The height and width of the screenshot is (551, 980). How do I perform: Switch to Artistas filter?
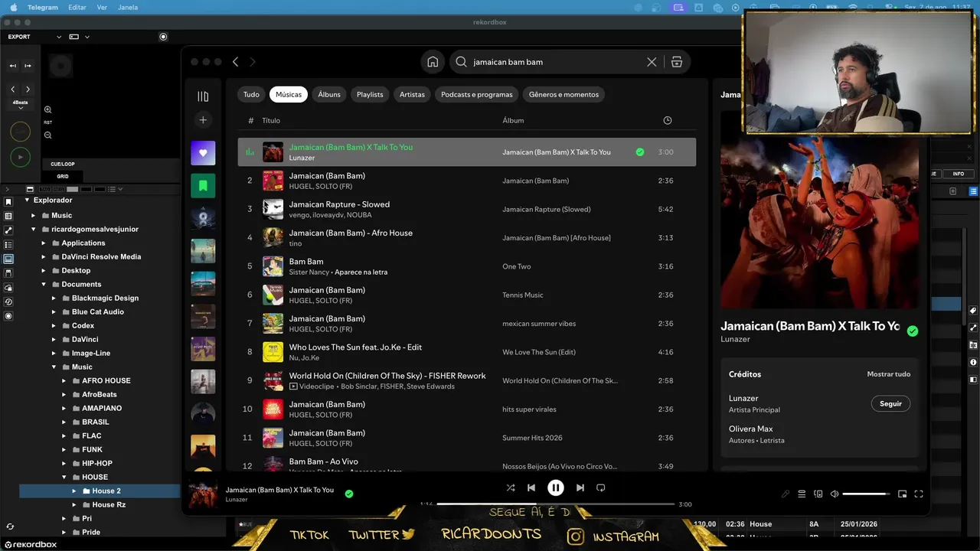tap(412, 95)
